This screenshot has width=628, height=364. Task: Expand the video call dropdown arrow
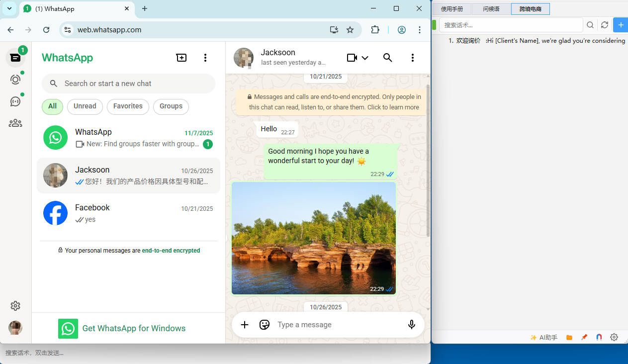coord(364,58)
